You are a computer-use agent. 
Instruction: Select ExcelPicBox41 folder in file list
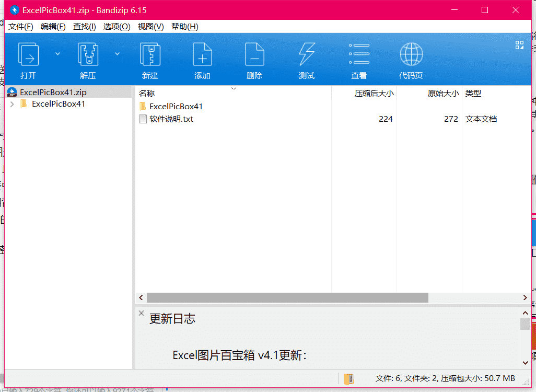(x=176, y=107)
